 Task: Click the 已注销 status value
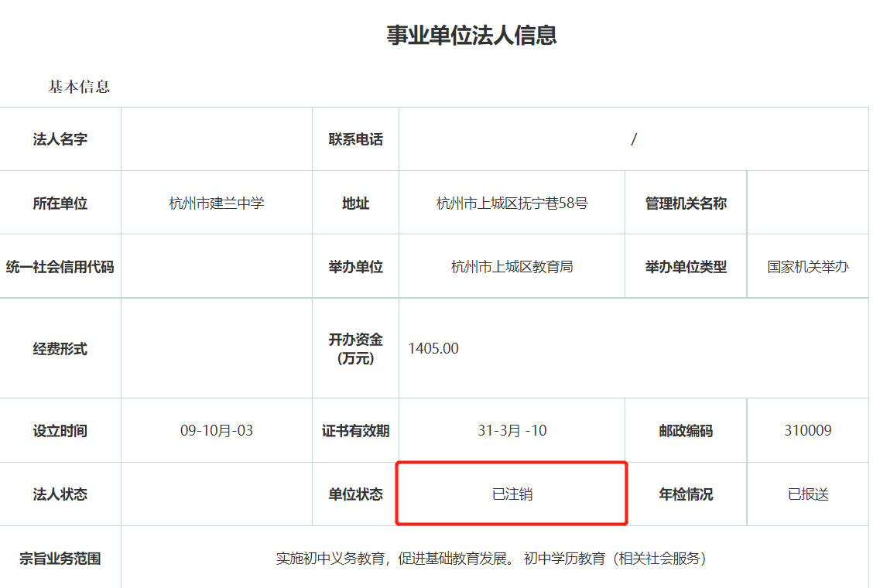click(512, 494)
